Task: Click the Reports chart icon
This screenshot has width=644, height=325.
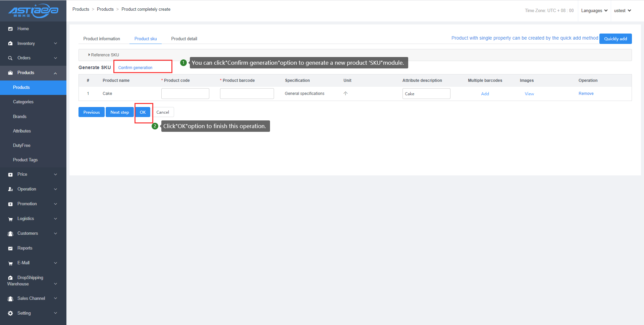Action: (x=10, y=248)
